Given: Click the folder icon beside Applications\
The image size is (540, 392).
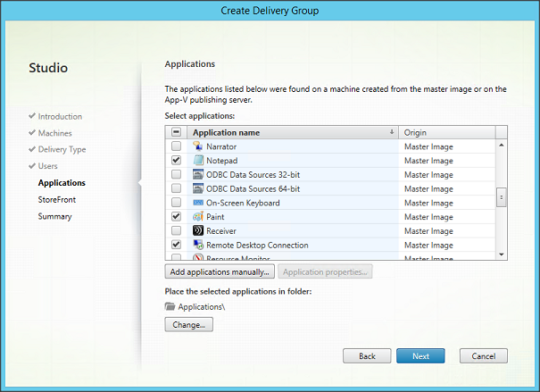Looking at the screenshot, I should coord(170,306).
